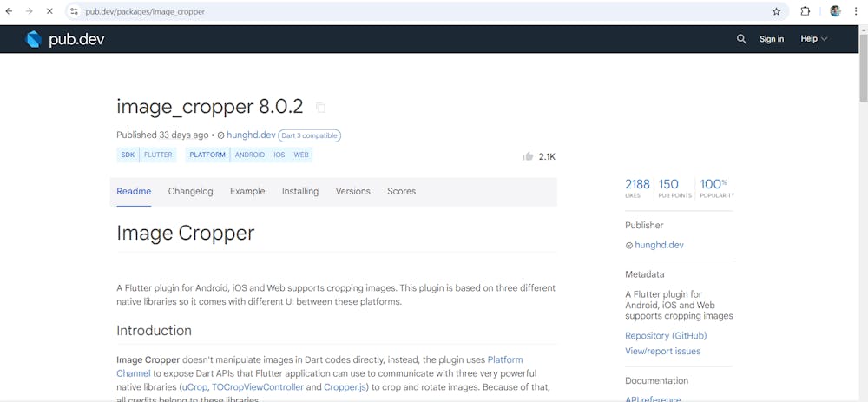The image size is (868, 402).
Task: Click the address bar URL
Action: click(x=145, y=11)
